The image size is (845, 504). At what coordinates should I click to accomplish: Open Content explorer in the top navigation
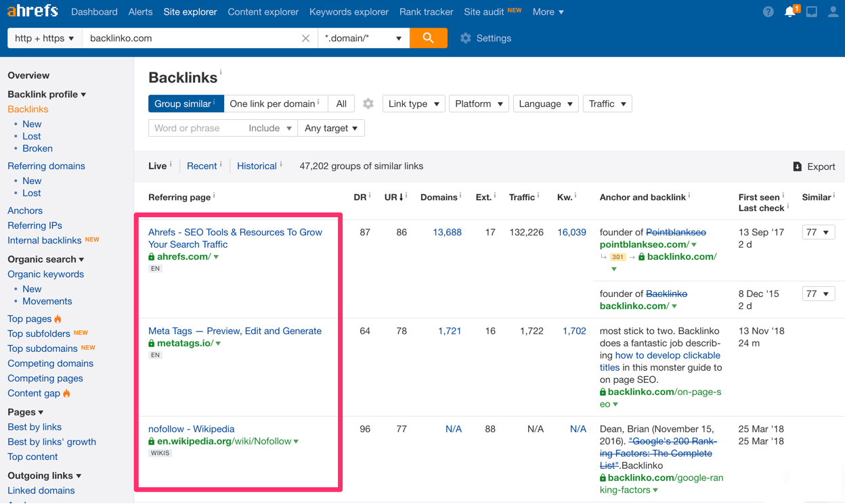click(x=263, y=12)
